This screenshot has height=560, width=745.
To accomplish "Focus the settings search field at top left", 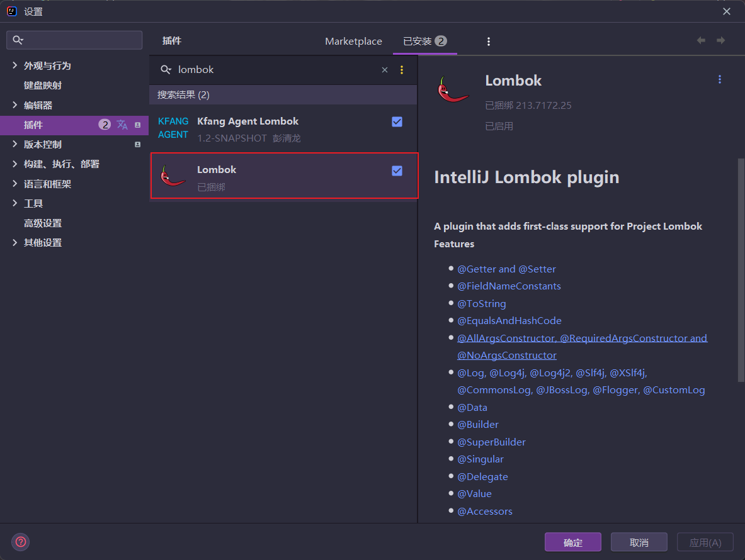I will [74, 40].
